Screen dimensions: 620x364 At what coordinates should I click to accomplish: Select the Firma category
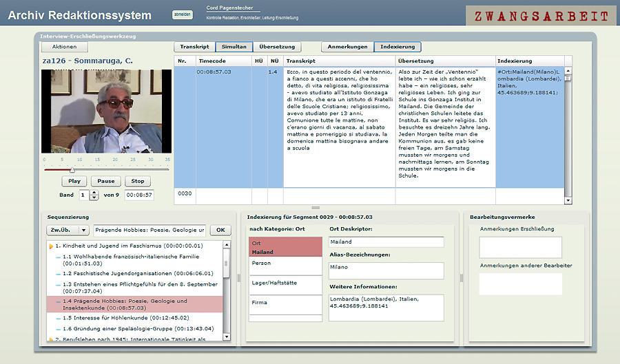[285, 305]
